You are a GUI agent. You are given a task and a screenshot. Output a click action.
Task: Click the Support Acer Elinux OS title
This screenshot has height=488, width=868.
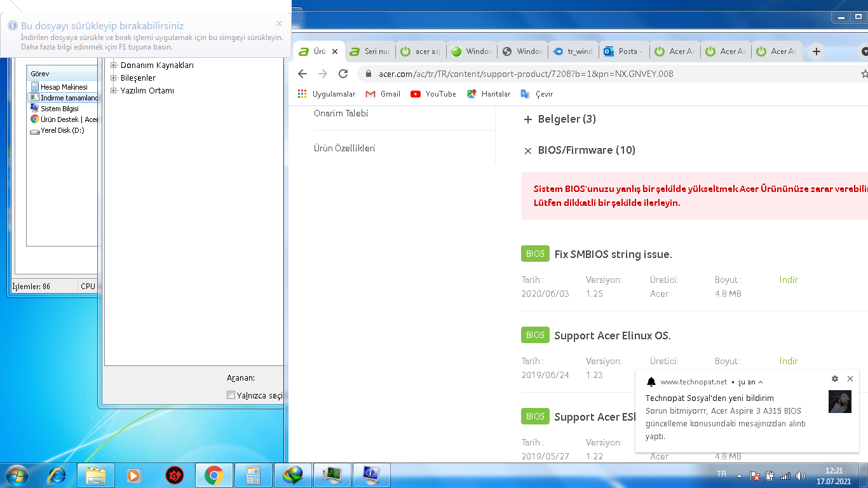613,335
